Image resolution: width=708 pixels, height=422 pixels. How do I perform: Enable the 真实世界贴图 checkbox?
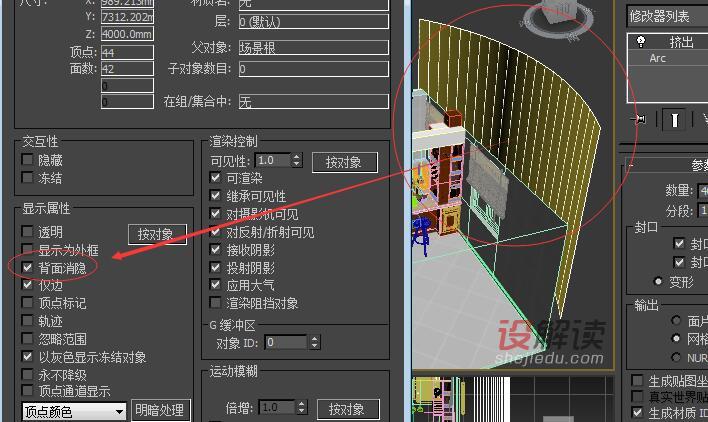point(637,396)
